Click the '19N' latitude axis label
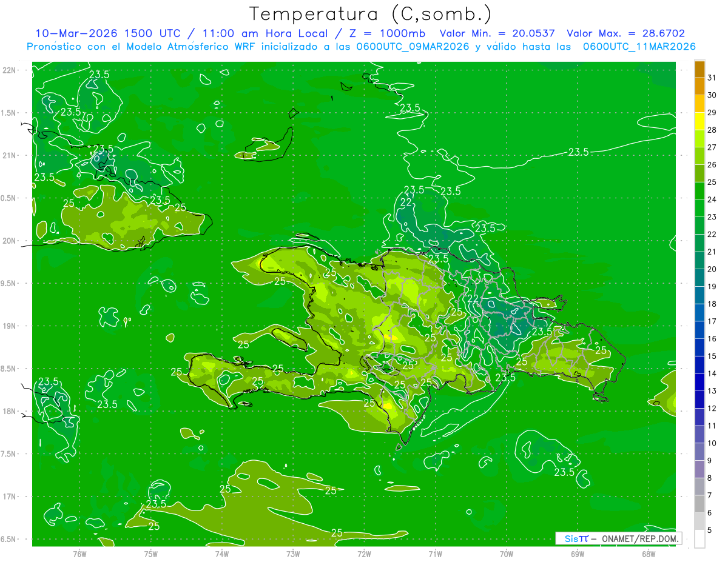The height and width of the screenshot is (562, 728). point(9,326)
